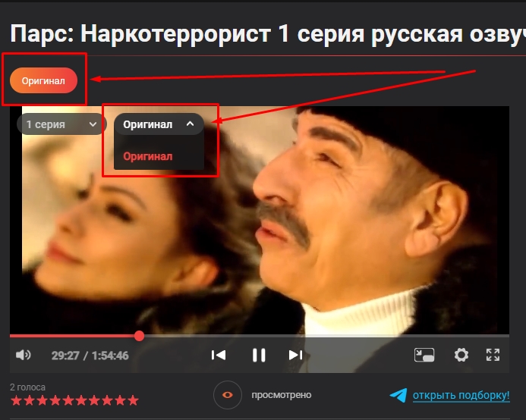The width and height of the screenshot is (526, 420).
Task: Enter fullscreen mode
Action: (493, 355)
